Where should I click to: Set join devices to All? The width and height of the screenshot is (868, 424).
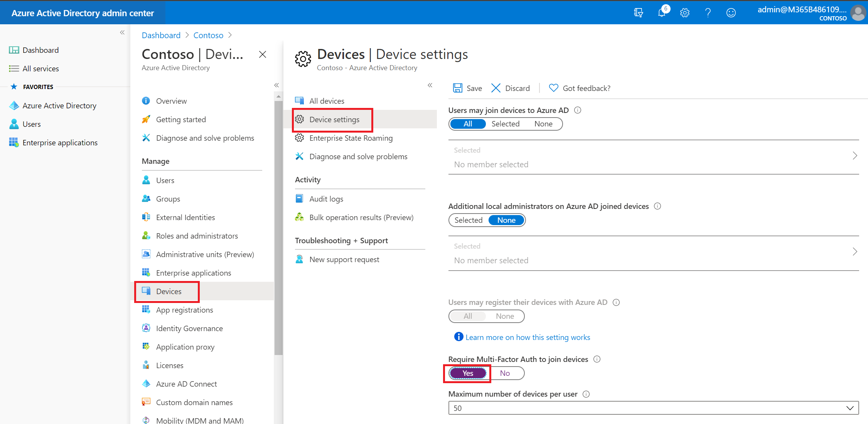[468, 124]
